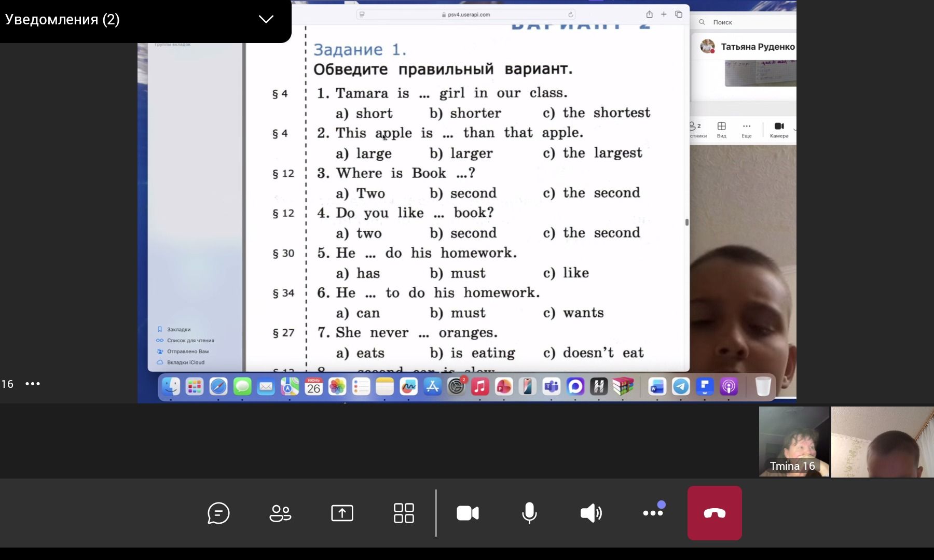Open the reader icon in Safari's address bar
The height and width of the screenshot is (560, 934).
(x=362, y=15)
